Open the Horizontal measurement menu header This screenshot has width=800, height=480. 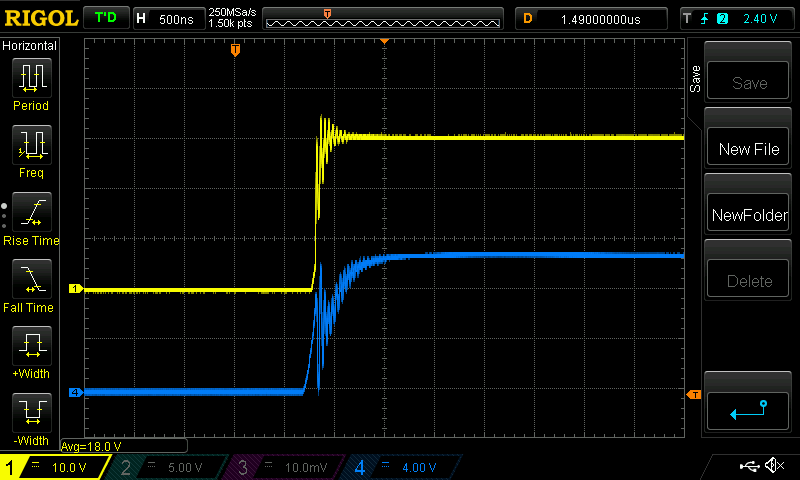click(x=30, y=46)
